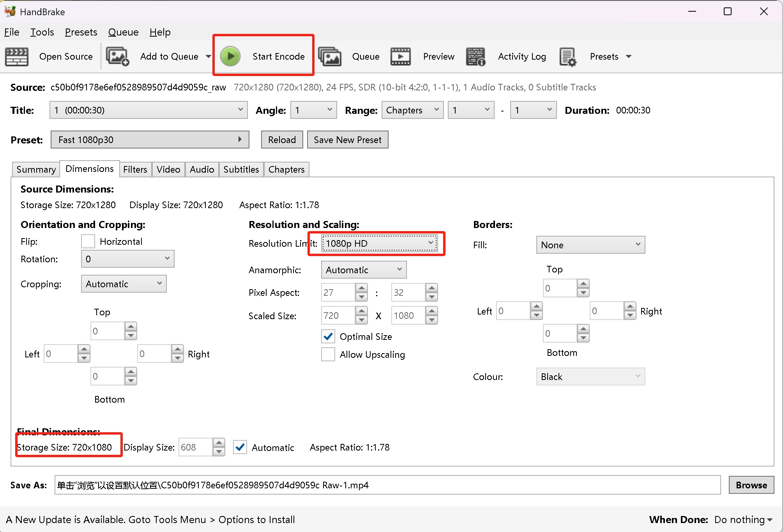
Task: Open the Presets menu in menu bar
Action: coord(81,32)
